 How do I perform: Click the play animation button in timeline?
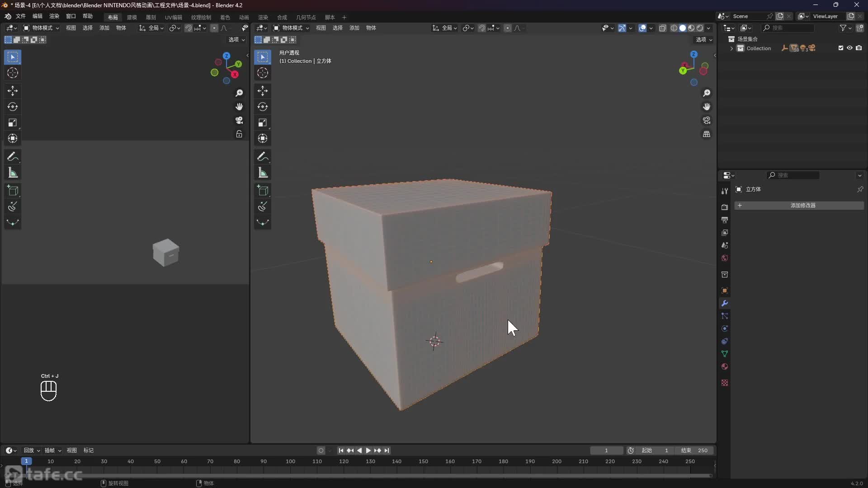368,450
